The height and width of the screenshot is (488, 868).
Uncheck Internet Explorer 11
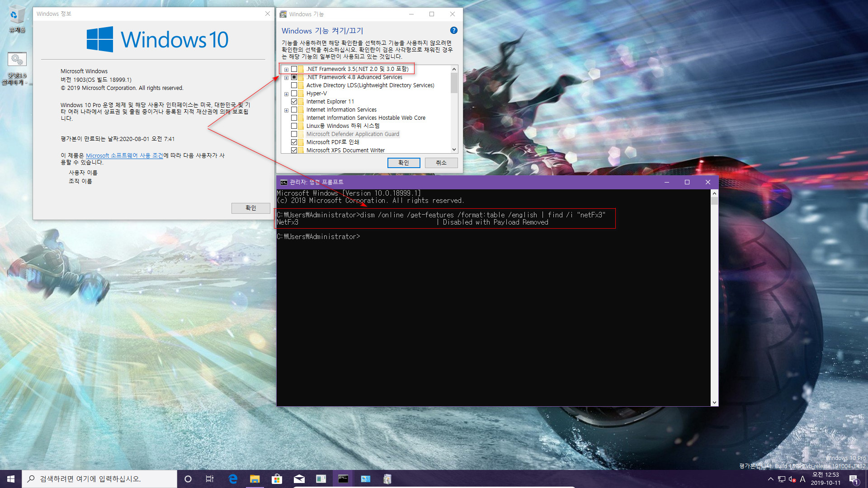[294, 102]
